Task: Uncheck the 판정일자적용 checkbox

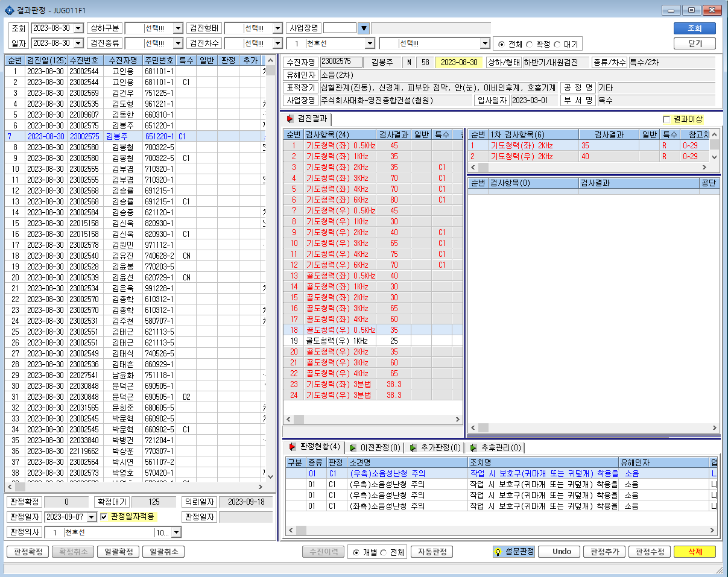Action: coord(104,517)
